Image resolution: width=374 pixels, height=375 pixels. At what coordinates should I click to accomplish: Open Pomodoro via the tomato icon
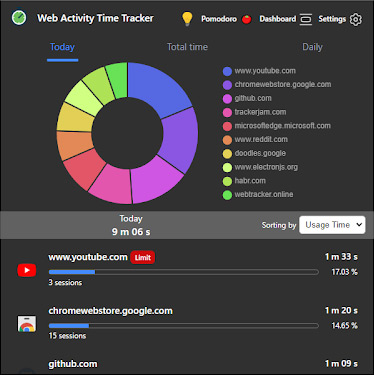247,19
